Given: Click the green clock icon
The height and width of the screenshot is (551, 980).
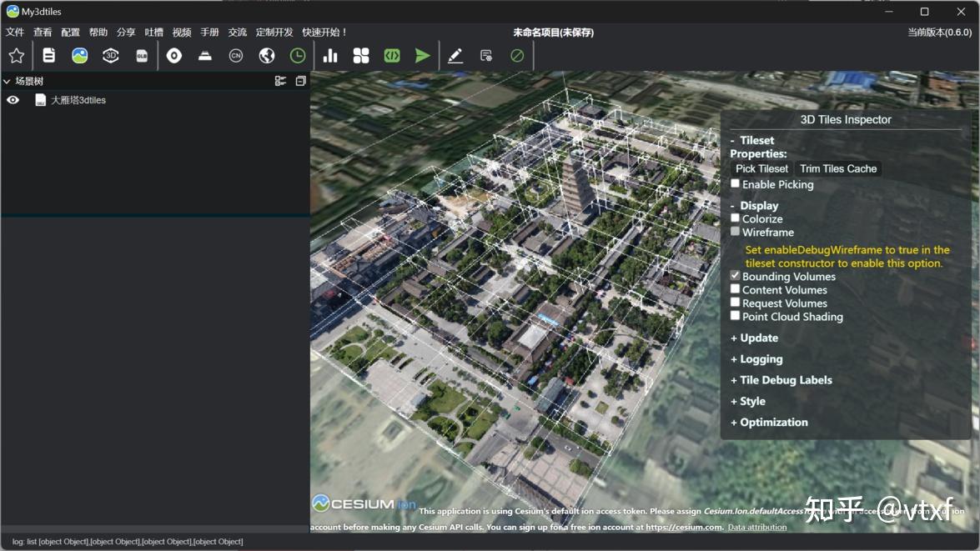Looking at the screenshot, I should coord(298,56).
